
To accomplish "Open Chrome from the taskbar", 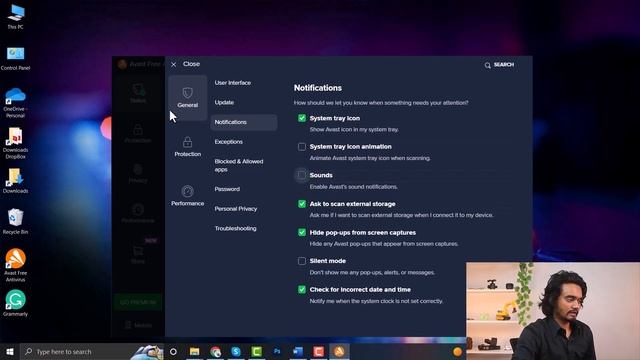I will (216, 352).
